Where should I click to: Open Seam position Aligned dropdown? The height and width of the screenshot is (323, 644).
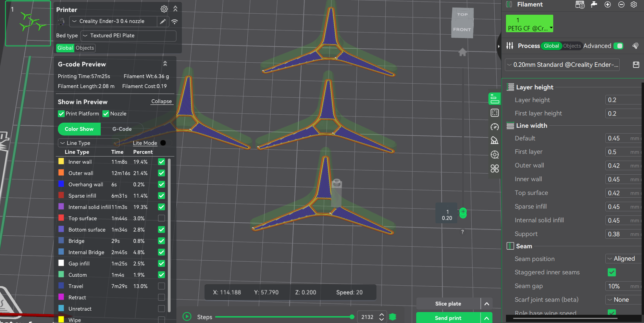623,259
